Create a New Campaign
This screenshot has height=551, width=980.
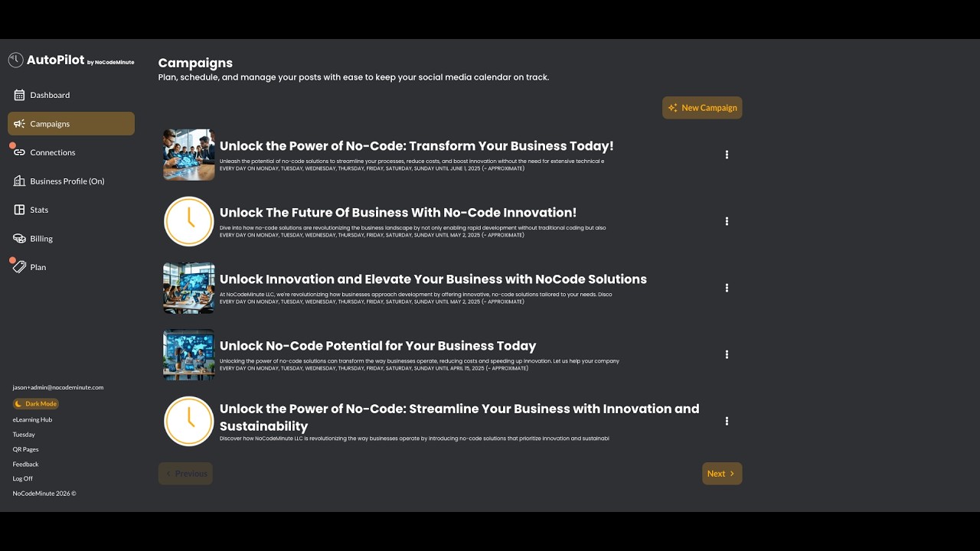click(x=702, y=108)
